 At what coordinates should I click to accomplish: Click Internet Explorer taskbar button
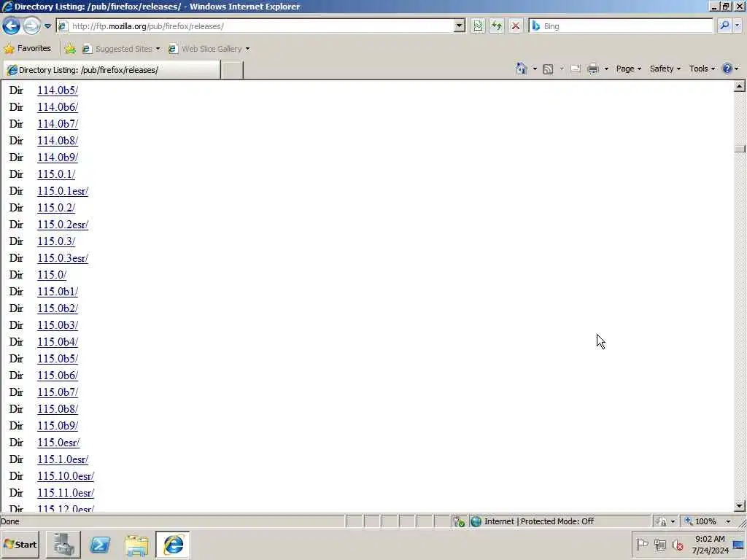pos(172,544)
